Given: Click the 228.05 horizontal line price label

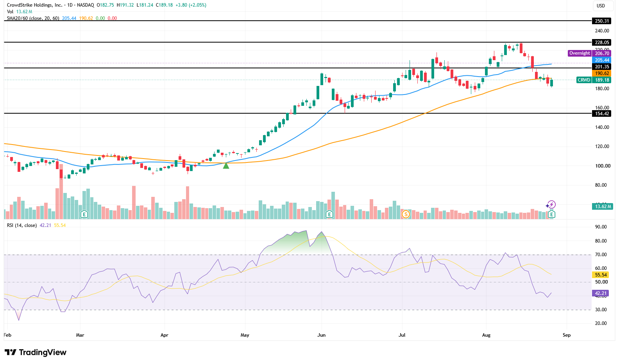Looking at the screenshot, I should point(602,43).
